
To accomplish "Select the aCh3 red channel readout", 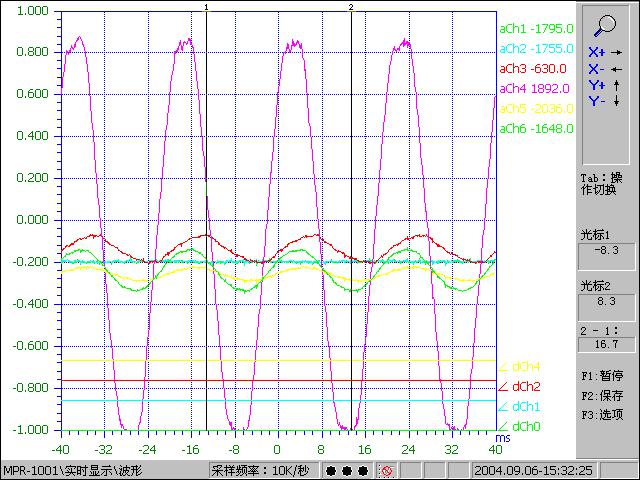I will click(x=535, y=68).
